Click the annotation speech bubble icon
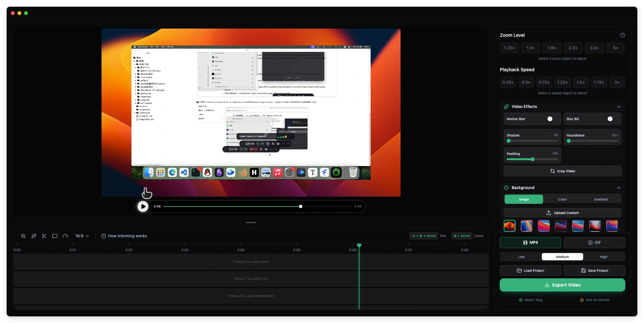 coord(55,236)
